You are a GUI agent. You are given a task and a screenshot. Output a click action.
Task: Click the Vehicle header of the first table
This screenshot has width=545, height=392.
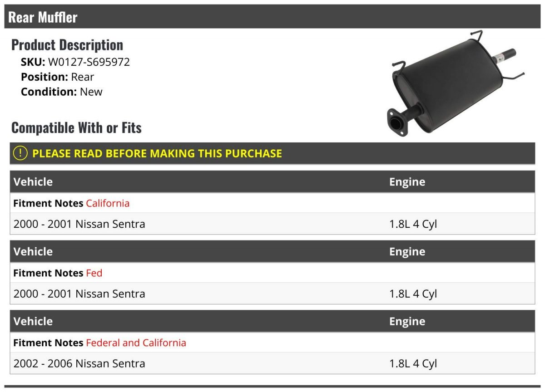(x=33, y=182)
